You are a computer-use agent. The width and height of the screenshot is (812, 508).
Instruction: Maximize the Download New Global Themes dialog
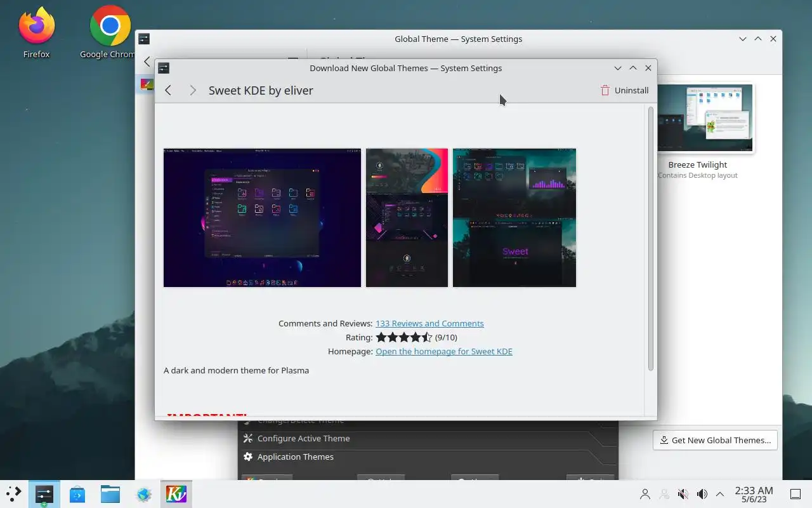pos(633,68)
